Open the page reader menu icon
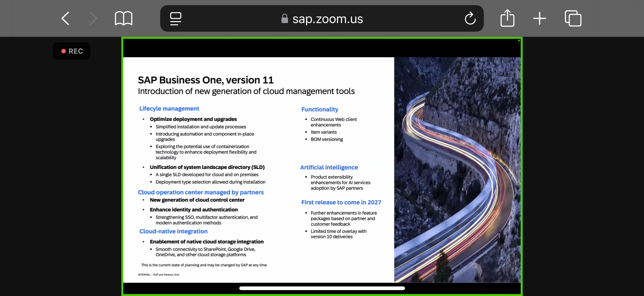The image size is (644, 296). (x=176, y=18)
